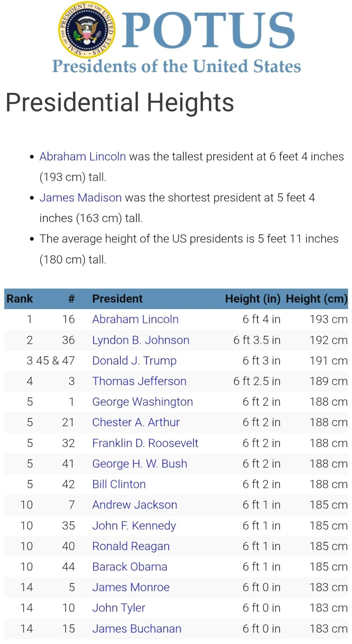Click the Barack Obama link
This screenshot has height=644, width=352.
[x=130, y=567]
